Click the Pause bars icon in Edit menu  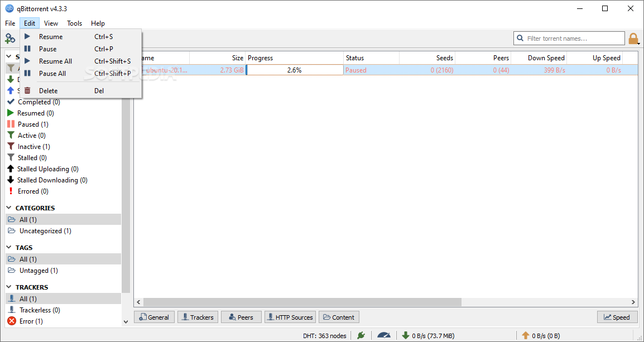(27, 49)
